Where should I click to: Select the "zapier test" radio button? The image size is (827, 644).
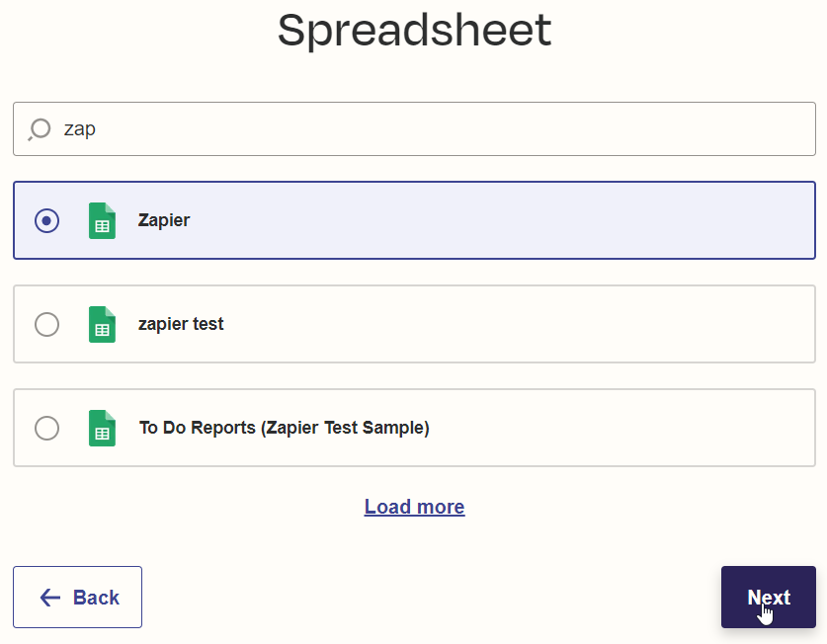pyautogui.click(x=47, y=324)
